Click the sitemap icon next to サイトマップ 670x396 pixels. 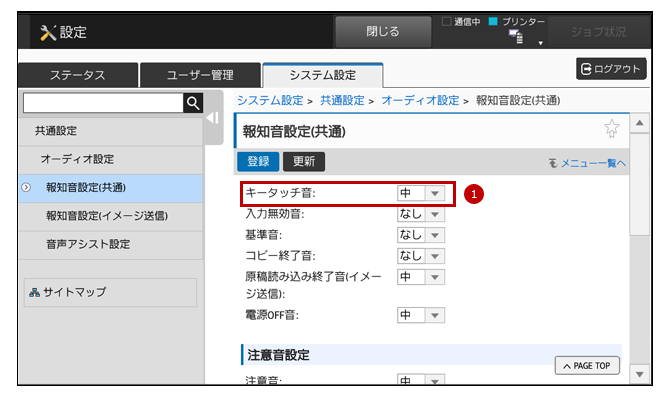(x=34, y=293)
